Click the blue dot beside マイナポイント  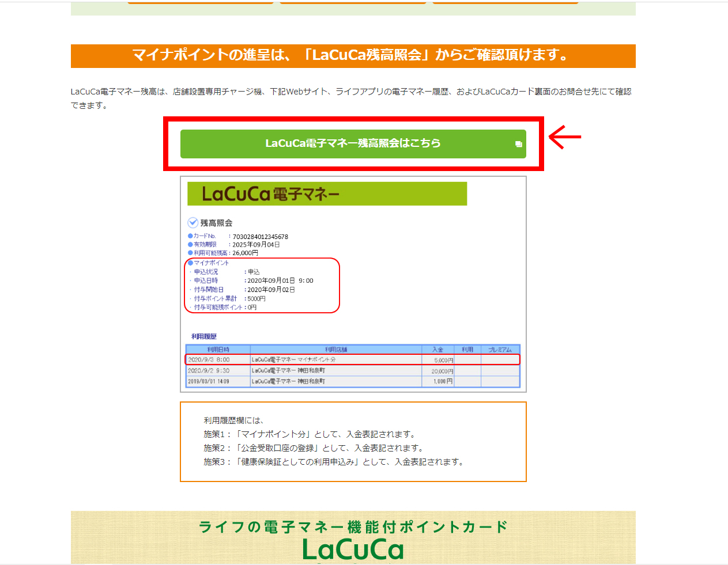tap(190, 262)
